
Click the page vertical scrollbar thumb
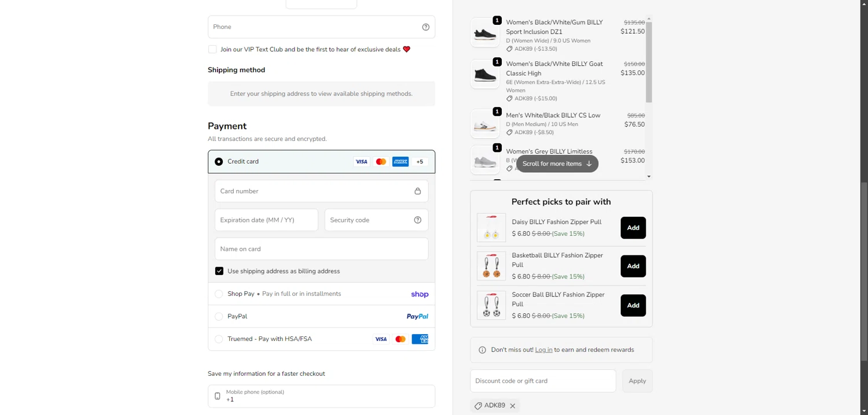864,272
